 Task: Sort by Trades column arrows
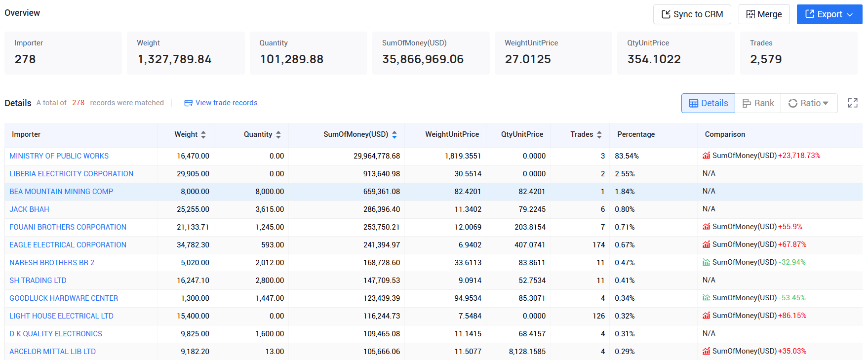[x=599, y=135]
